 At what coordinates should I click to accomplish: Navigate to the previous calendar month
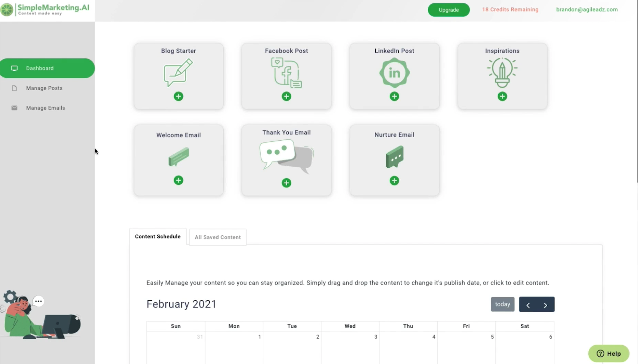pos(528,304)
